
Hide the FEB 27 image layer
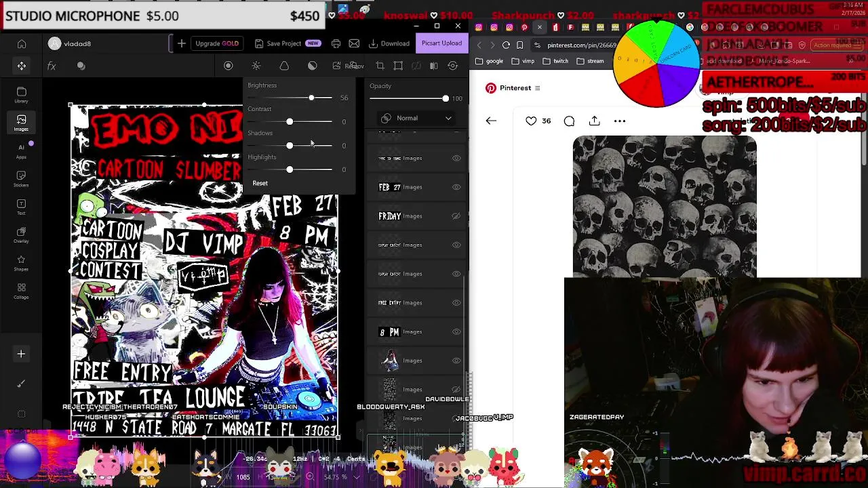coord(456,187)
